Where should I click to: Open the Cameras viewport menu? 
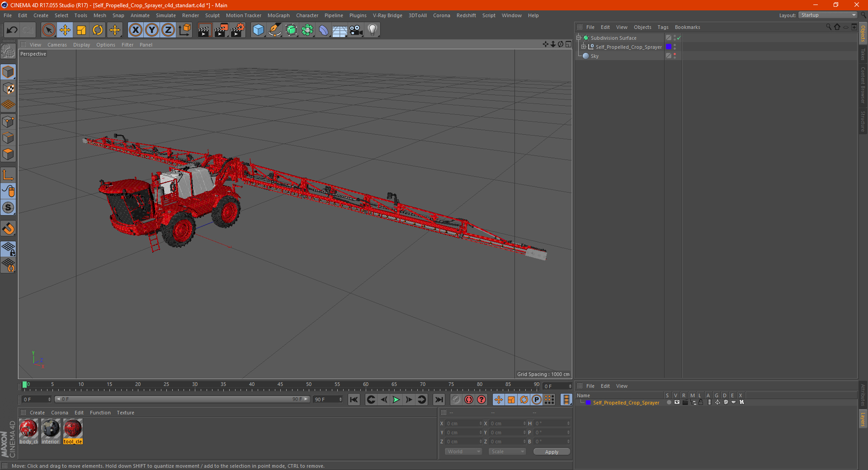tap(57, 45)
